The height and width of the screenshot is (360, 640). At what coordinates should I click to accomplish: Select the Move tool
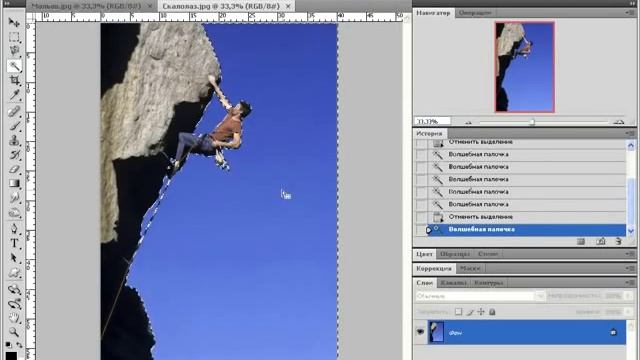[x=14, y=22]
